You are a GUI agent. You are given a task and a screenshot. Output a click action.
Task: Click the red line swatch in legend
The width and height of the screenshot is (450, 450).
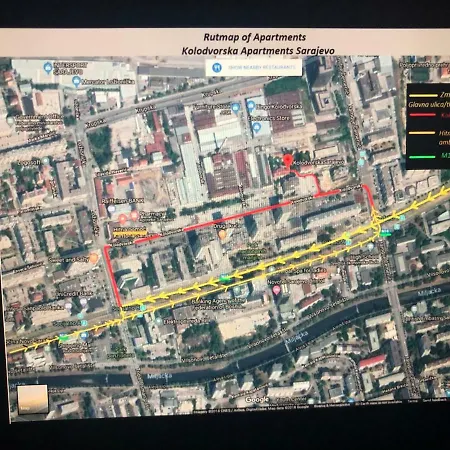click(423, 115)
